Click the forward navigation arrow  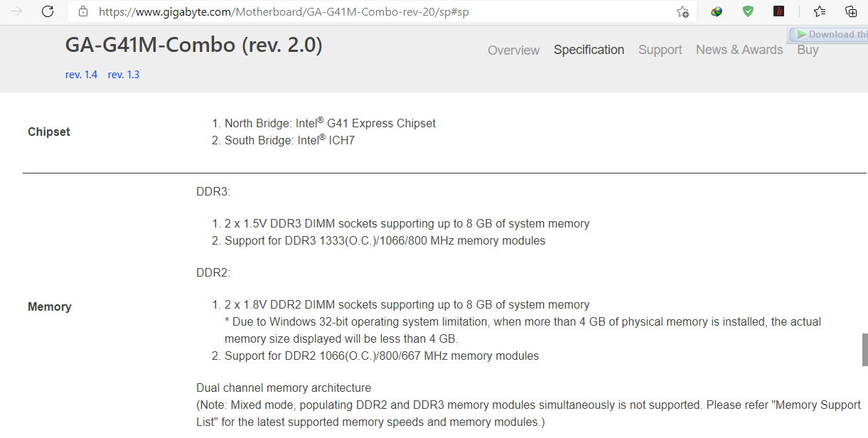[16, 11]
